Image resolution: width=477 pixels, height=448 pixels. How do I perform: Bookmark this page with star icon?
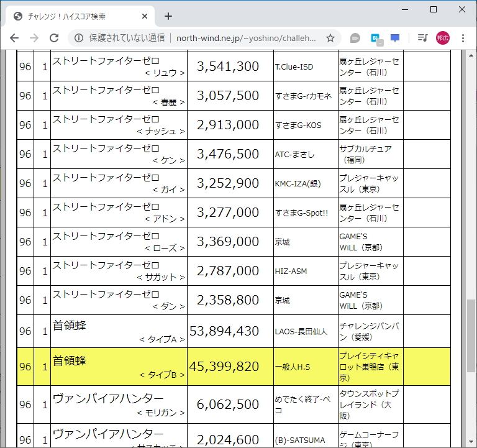[330, 38]
